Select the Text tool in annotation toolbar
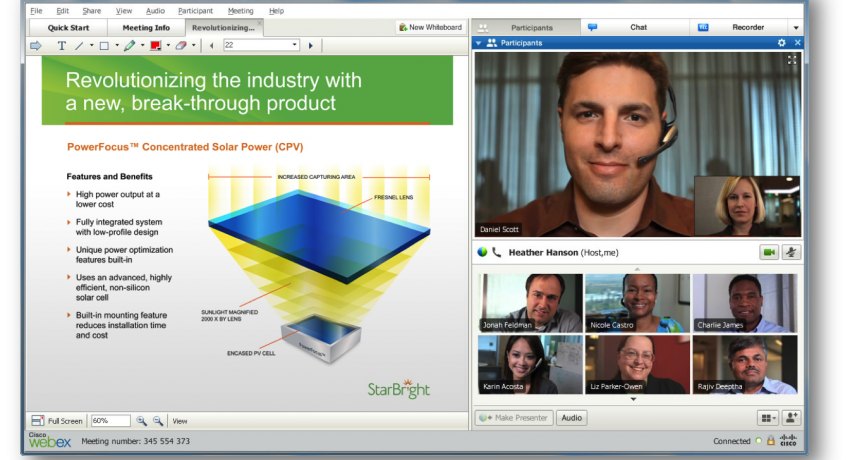850x460 pixels. pos(62,45)
